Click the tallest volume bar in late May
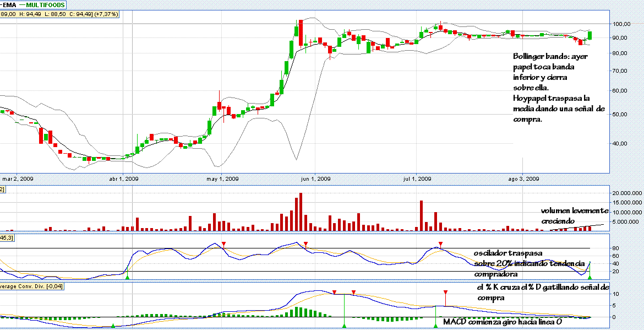 point(301,212)
